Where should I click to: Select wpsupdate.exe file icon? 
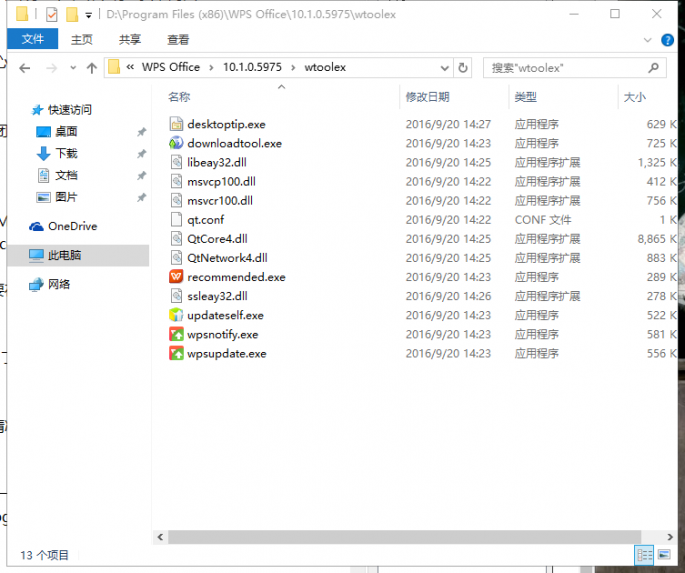(x=176, y=353)
